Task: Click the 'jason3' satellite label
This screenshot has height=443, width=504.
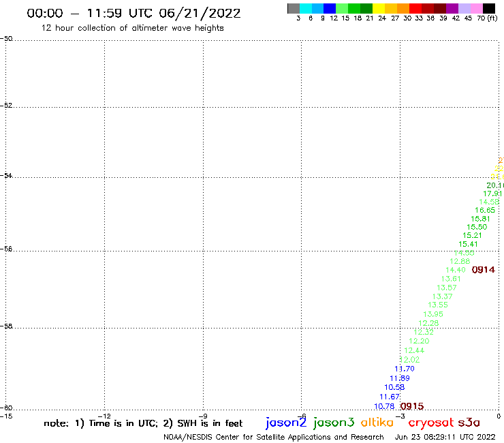Action: click(x=334, y=423)
